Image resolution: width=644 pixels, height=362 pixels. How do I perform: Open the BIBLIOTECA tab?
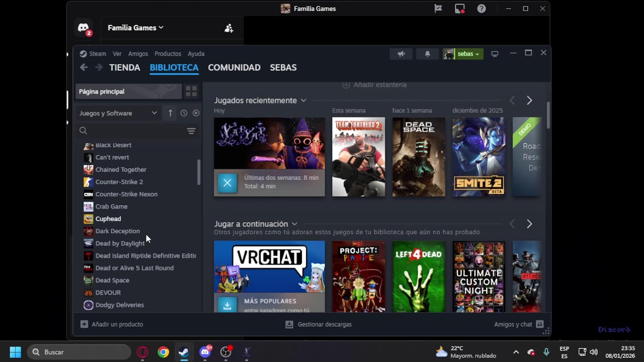click(174, 67)
